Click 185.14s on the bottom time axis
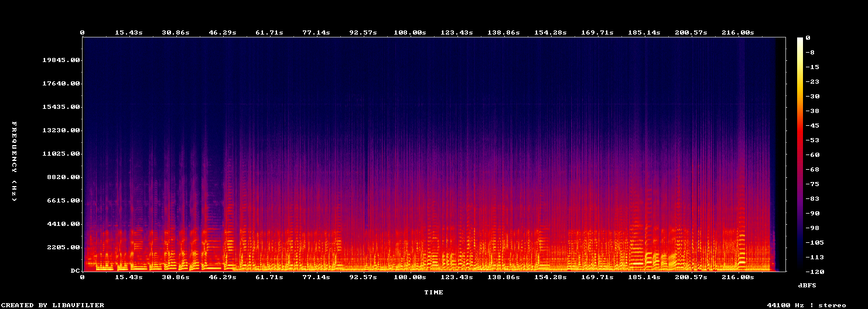868x309 pixels. pos(644,277)
